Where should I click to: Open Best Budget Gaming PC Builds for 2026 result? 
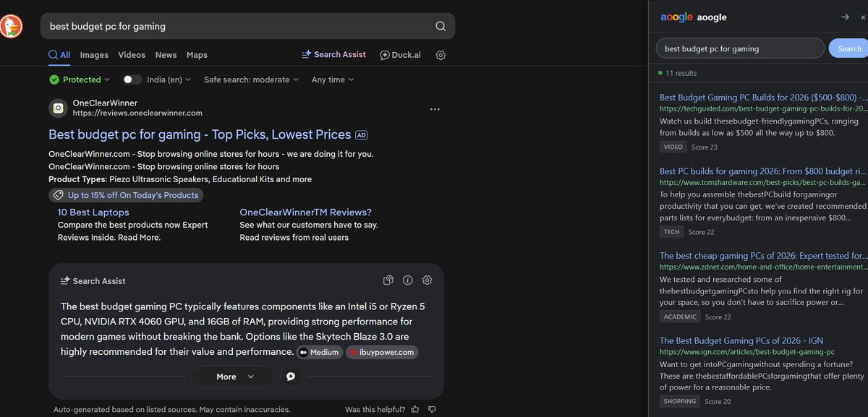(x=763, y=97)
